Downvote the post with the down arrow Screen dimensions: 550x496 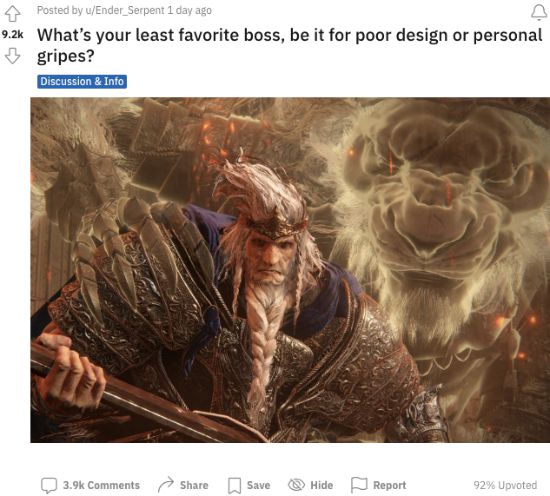click(x=13, y=56)
